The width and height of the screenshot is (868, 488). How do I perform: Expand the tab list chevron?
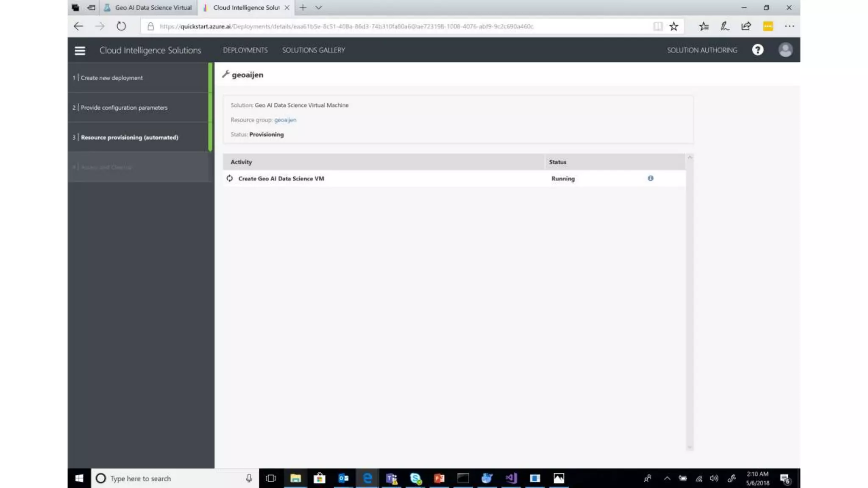(x=318, y=8)
